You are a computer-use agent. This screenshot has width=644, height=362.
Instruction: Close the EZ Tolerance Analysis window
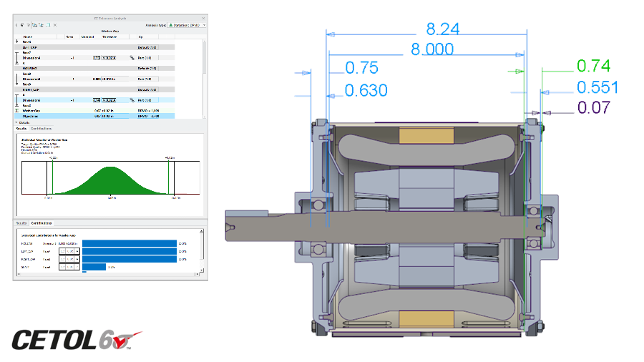203,16
